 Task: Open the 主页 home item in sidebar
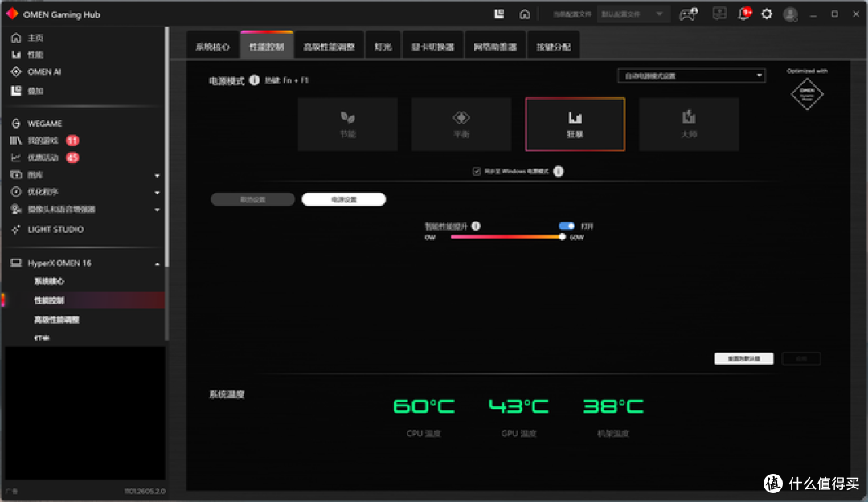[35, 38]
